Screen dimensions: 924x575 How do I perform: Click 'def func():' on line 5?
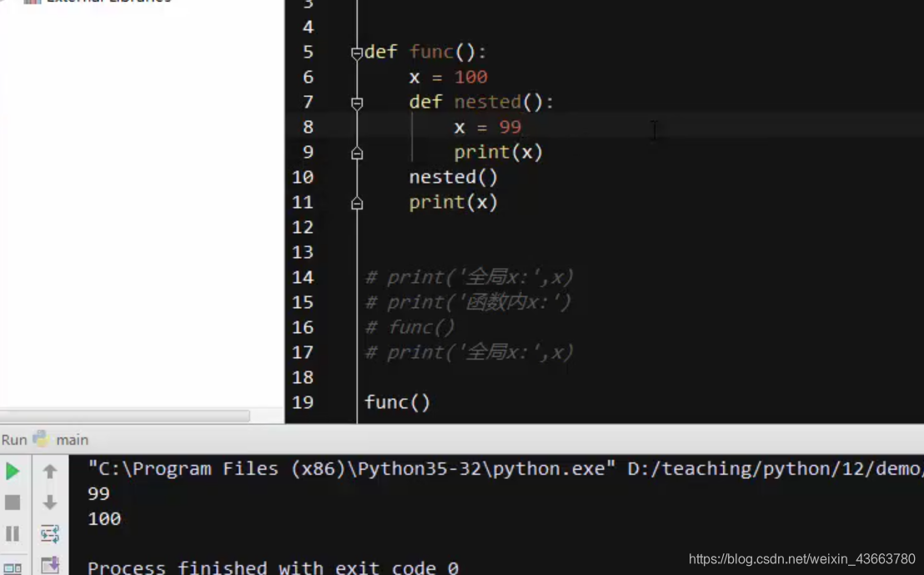425,52
